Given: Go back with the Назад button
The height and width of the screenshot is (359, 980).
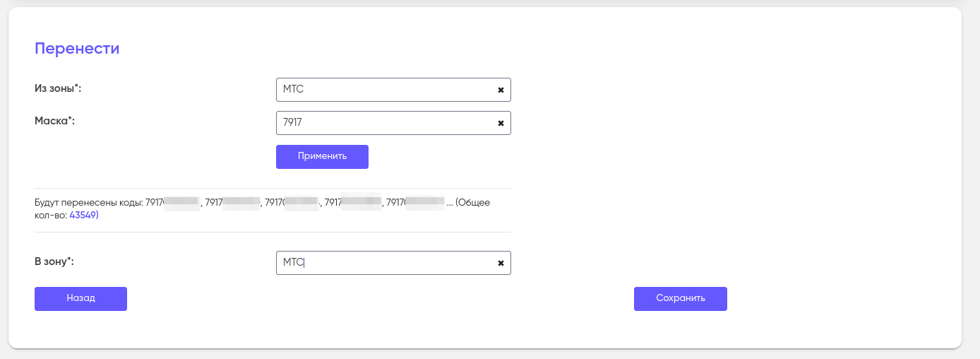Looking at the screenshot, I should (80, 299).
